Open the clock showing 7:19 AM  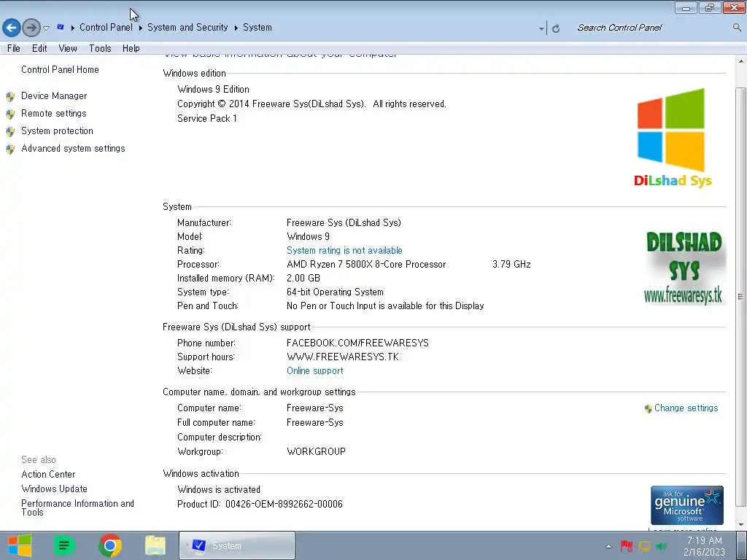704,545
